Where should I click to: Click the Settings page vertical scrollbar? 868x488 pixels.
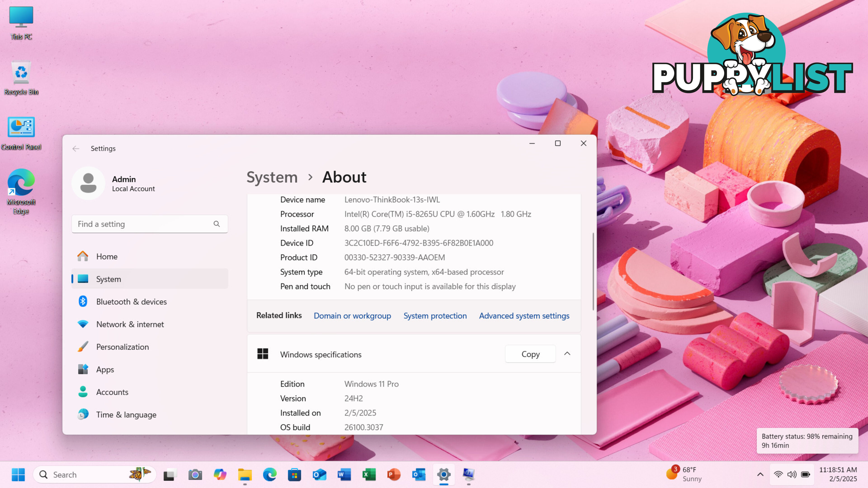(593, 271)
